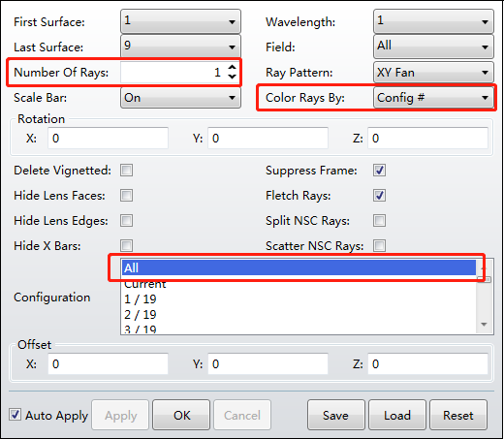Click the Configuration list scrollbar down arrow
The height and width of the screenshot is (439, 504).
click(x=484, y=325)
